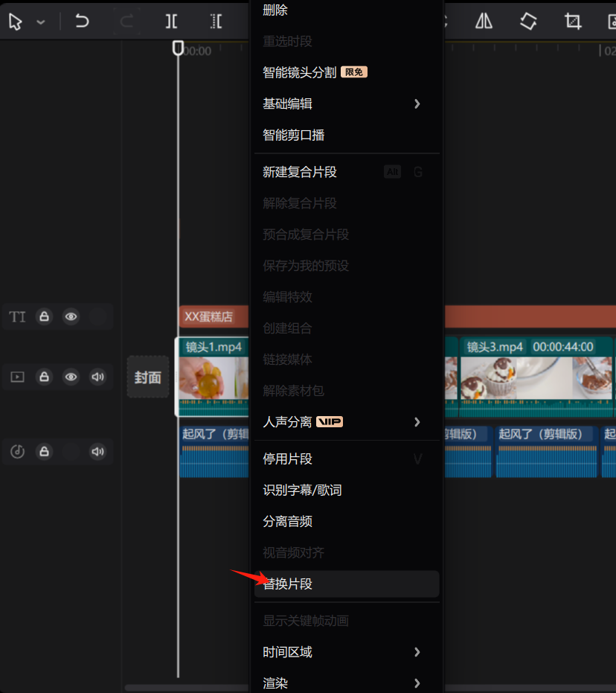Click the undo arrow icon

point(82,21)
